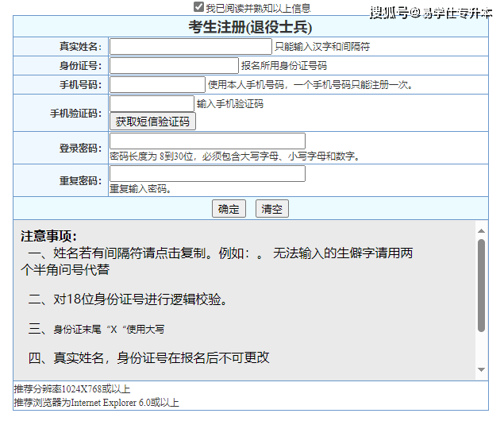
Task: Focus the 登录密码 password field
Action: 206,141
